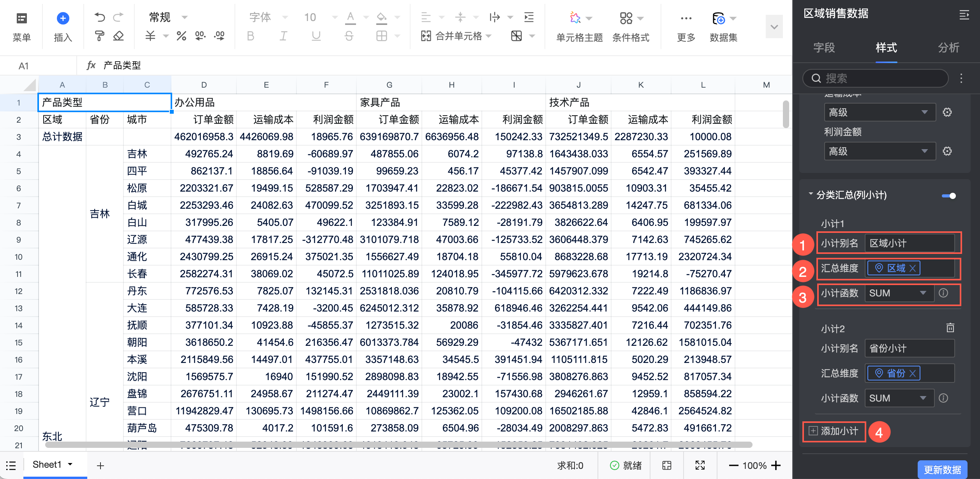Click the fullscreen expand icon in status bar

pyautogui.click(x=700, y=465)
